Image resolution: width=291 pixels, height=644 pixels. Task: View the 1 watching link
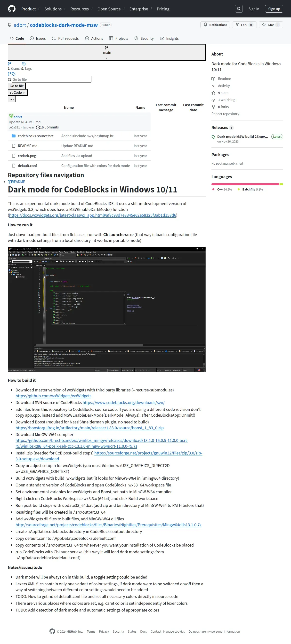223,100
